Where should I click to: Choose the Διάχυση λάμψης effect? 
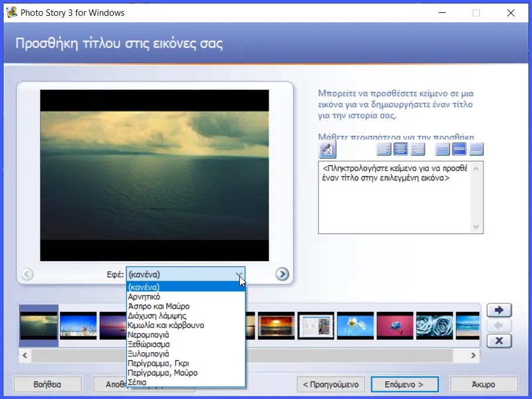click(x=185, y=316)
